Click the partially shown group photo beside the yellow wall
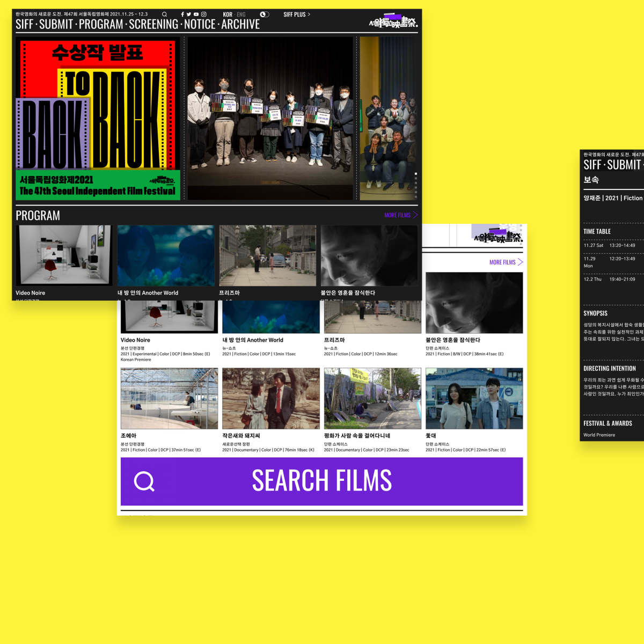The image size is (644, 644). point(388,119)
